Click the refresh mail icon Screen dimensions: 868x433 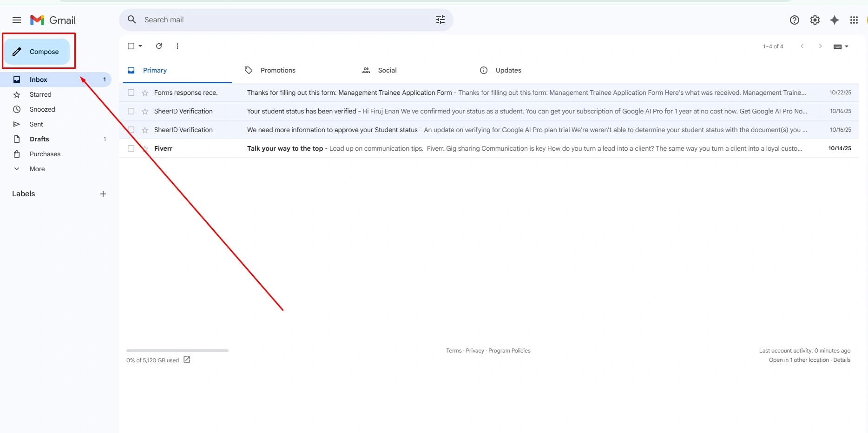(x=159, y=46)
